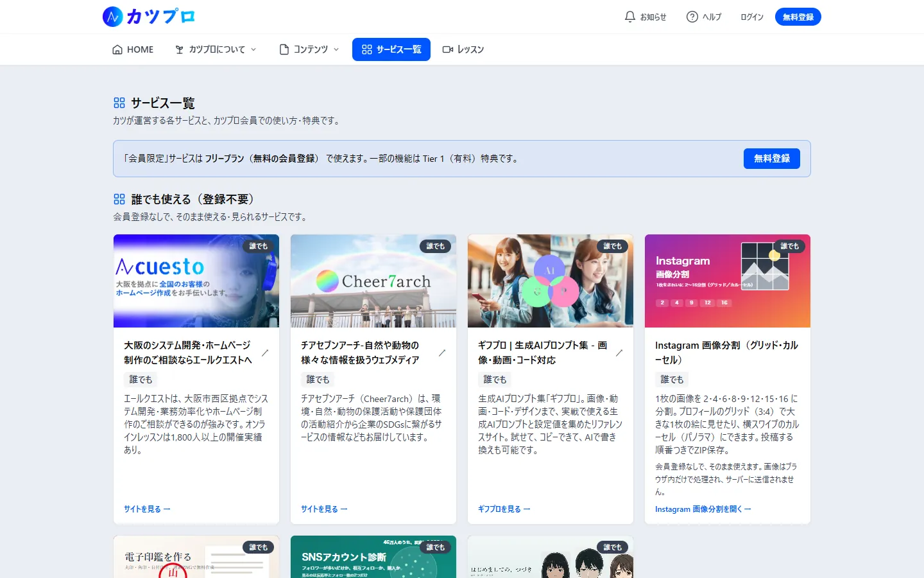
Task: Click external link icon on ギフプロ card
Action: (x=619, y=353)
